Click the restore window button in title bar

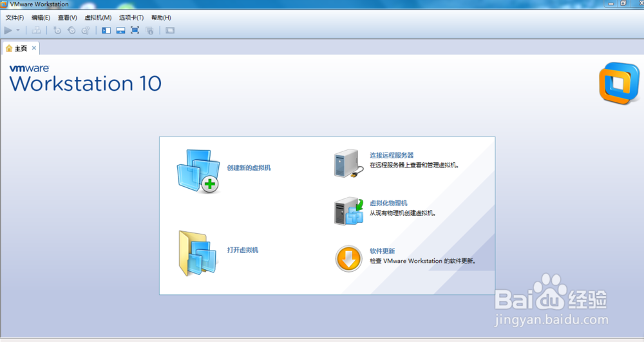point(623,3)
